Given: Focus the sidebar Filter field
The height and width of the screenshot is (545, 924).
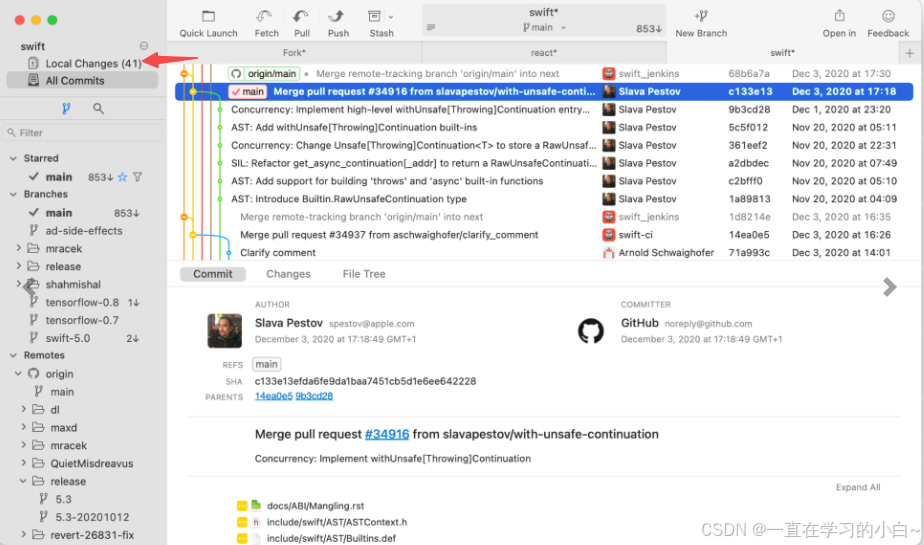Looking at the screenshot, I should [82, 133].
